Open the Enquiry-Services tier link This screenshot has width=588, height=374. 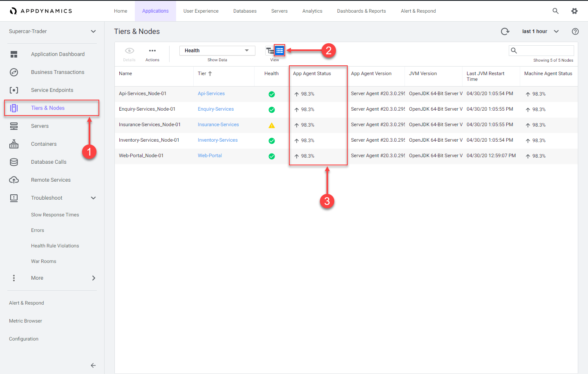tap(216, 109)
